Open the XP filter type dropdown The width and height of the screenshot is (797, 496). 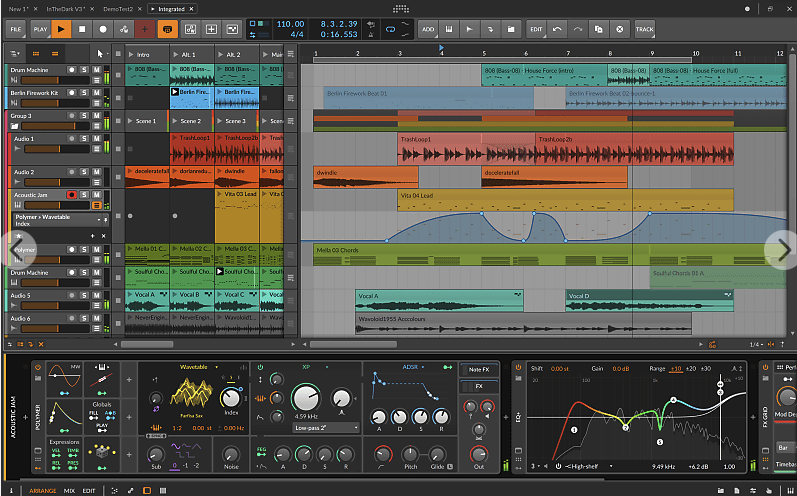coord(327,367)
